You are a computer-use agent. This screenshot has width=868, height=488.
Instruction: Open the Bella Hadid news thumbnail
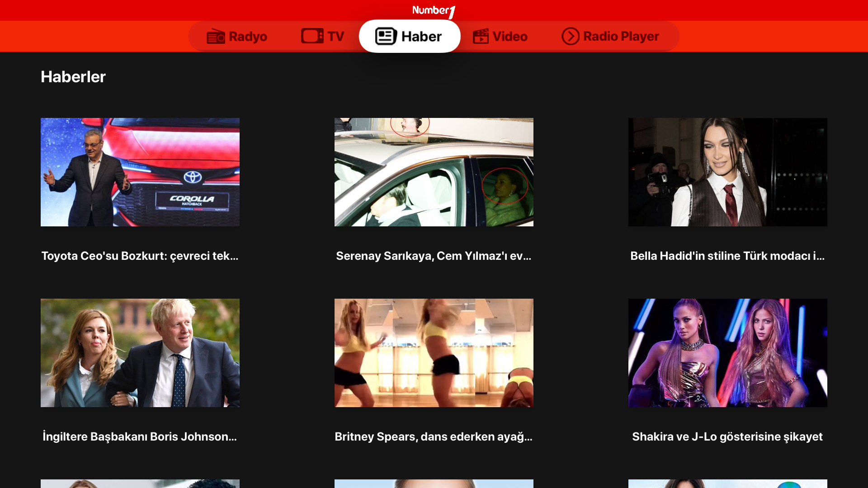pyautogui.click(x=728, y=172)
